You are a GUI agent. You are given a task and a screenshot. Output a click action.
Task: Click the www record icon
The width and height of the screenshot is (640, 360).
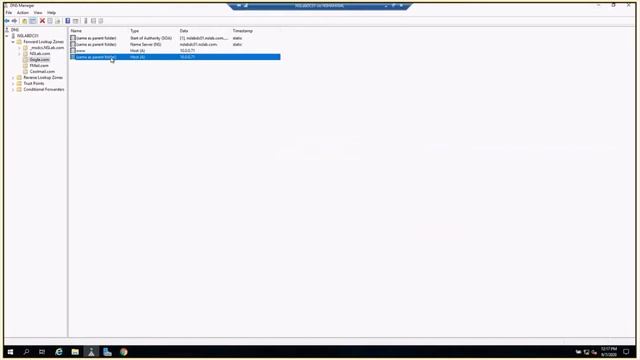[x=73, y=51]
